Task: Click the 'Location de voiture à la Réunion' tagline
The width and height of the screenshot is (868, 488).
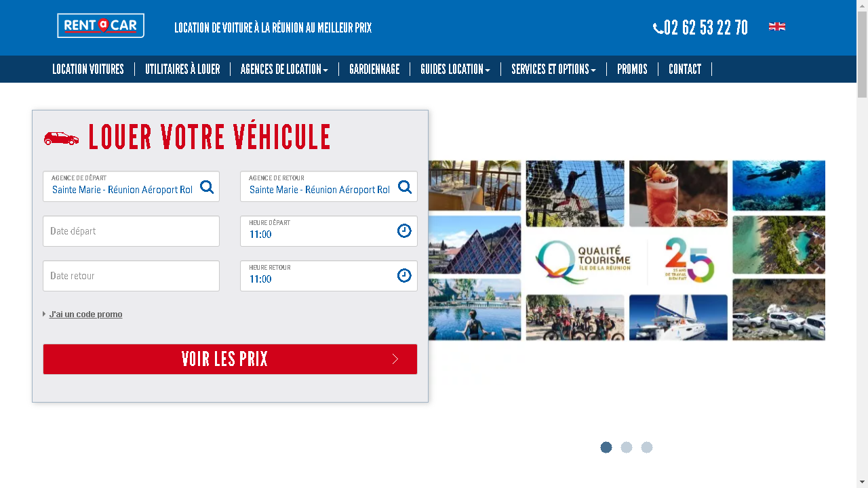Action: click(273, 28)
